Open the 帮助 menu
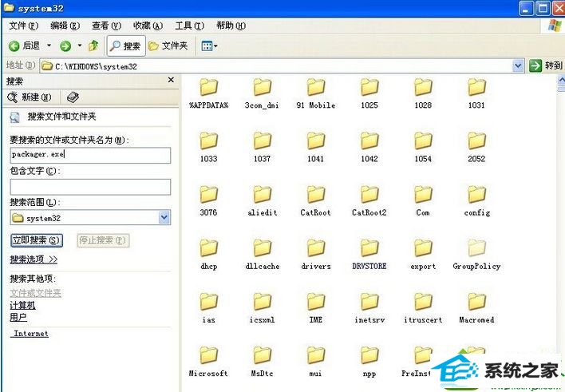 pyautogui.click(x=231, y=26)
